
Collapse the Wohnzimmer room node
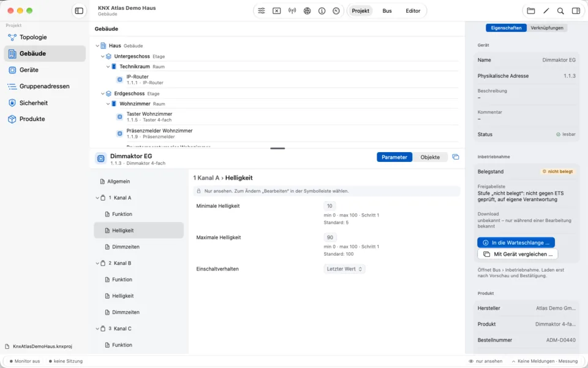tap(108, 104)
